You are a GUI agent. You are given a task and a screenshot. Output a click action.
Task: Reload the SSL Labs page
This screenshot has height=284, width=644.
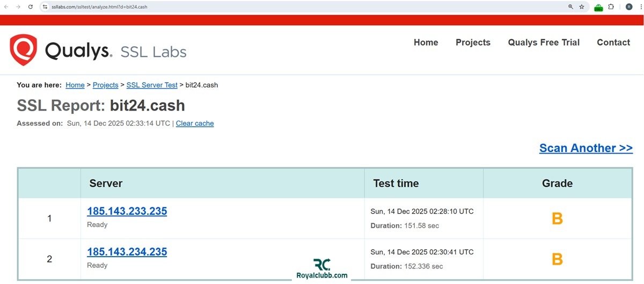coord(30,7)
